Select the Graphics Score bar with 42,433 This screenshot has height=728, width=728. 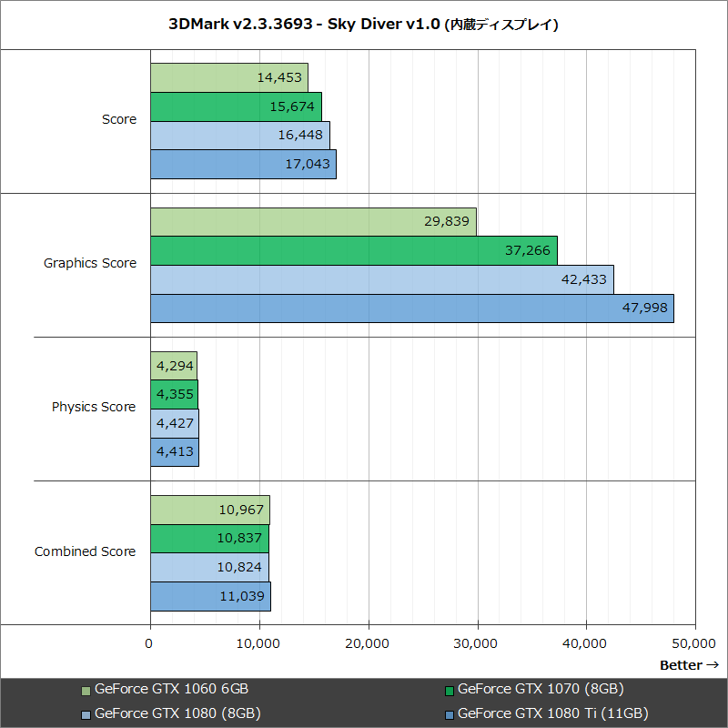pyautogui.click(x=382, y=279)
